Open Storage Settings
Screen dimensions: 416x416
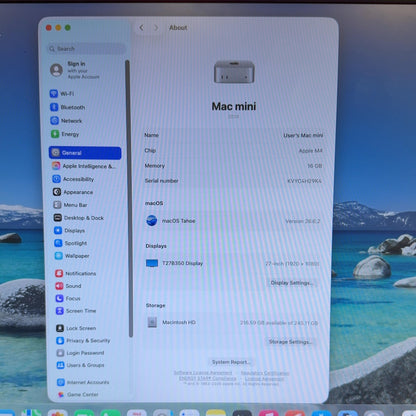pyautogui.click(x=290, y=342)
